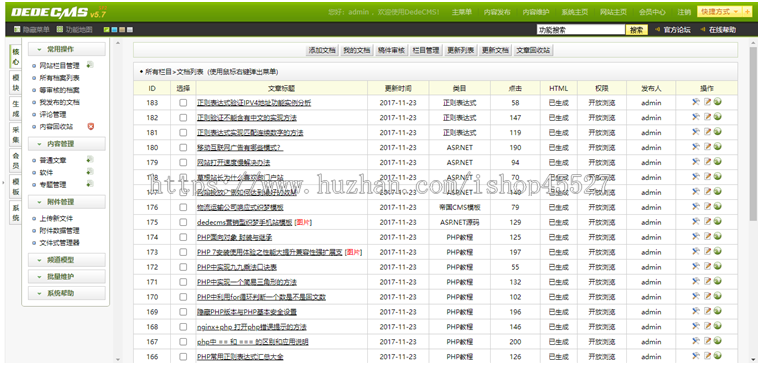Select the checkbox in row 180
This screenshot has height=365, width=760.
point(183,148)
